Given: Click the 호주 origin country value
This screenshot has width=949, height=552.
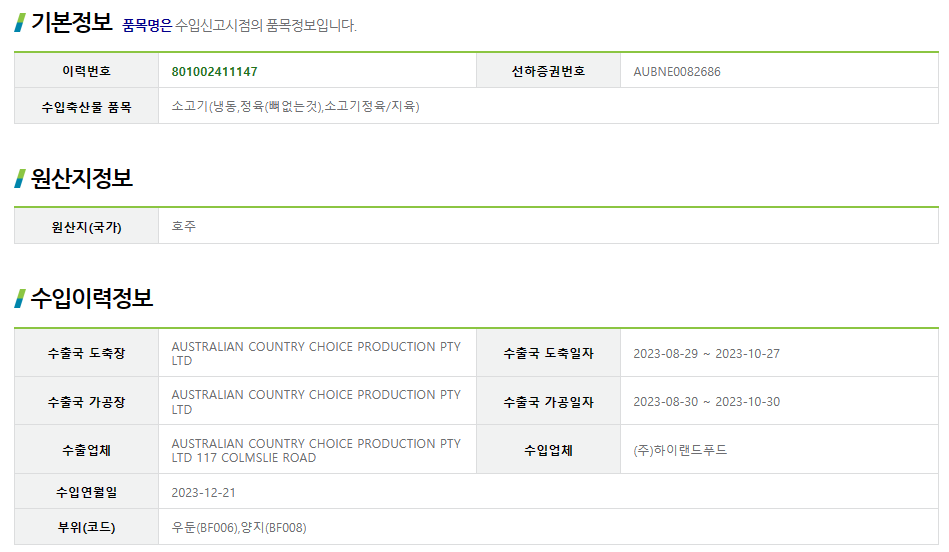Looking at the screenshot, I should point(184,227).
